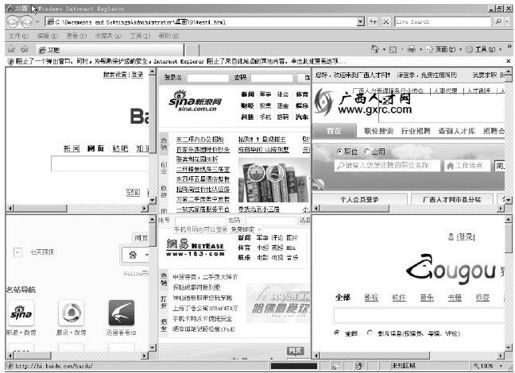Click the Gougou frame horizontal scrollbar thumb

point(374,356)
